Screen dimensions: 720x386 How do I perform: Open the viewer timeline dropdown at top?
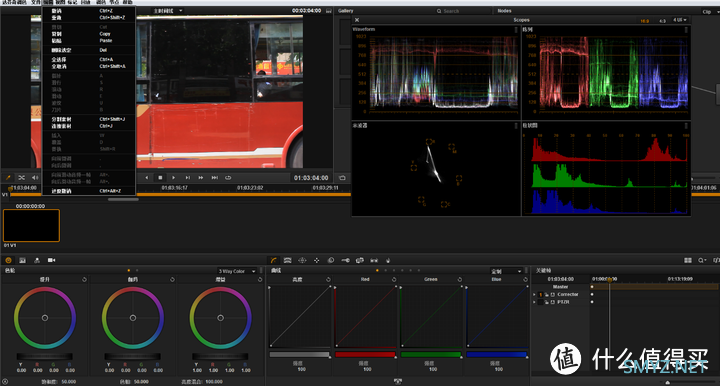(x=168, y=11)
